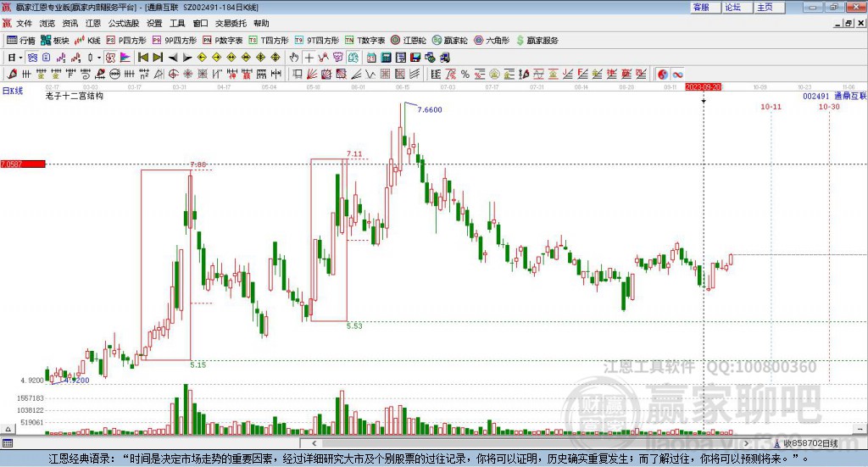
Task: Open the 窗口 menu
Action: [200, 23]
